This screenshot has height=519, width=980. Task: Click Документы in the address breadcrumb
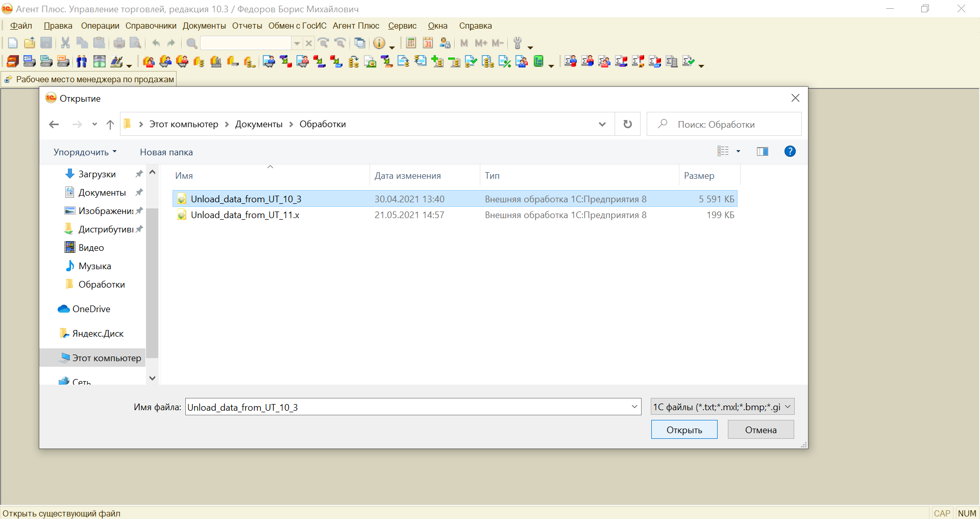[x=259, y=124]
